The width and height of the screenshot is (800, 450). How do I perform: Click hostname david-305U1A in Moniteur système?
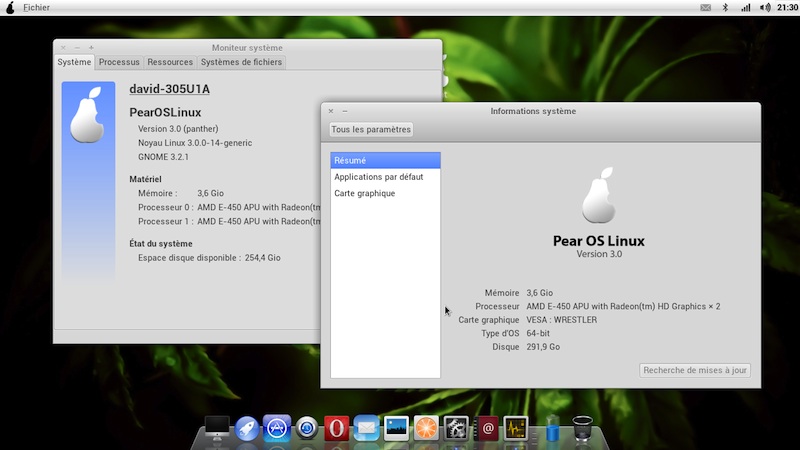click(169, 89)
